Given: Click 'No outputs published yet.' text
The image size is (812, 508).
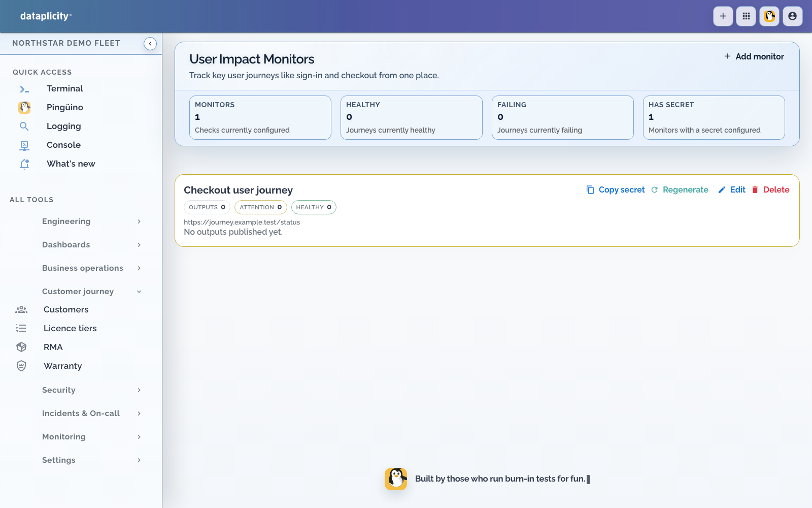Looking at the screenshot, I should pyautogui.click(x=233, y=232).
